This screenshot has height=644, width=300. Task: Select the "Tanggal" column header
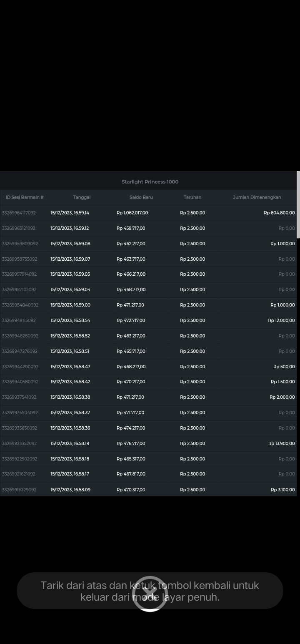82,197
